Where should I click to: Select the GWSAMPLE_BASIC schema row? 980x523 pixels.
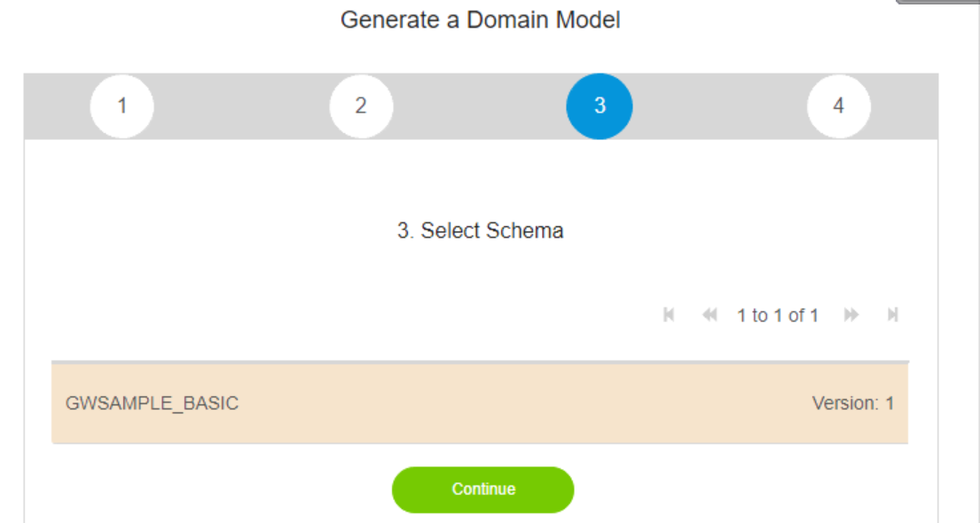click(x=480, y=403)
